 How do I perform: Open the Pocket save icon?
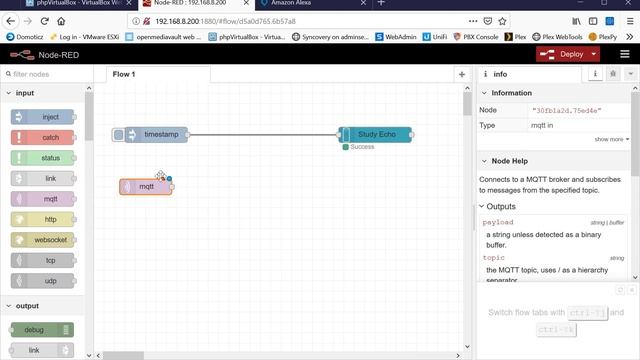tap(487, 21)
